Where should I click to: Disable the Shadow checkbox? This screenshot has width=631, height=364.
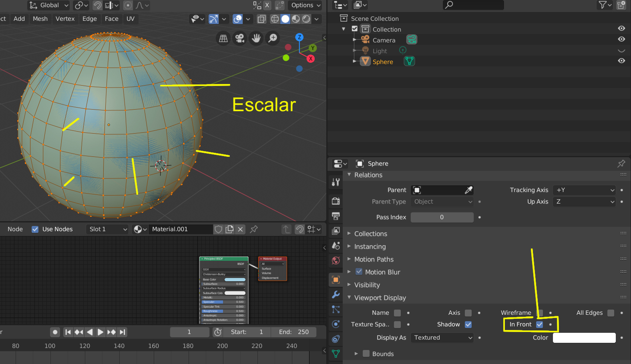468,324
